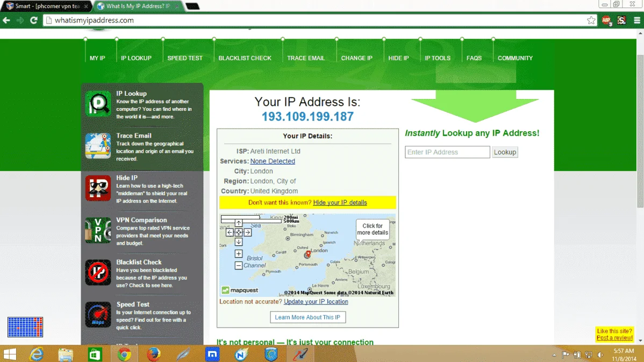This screenshot has height=362, width=644.
Task: Open the VPN Comparison padlock icon
Action: coord(98,230)
